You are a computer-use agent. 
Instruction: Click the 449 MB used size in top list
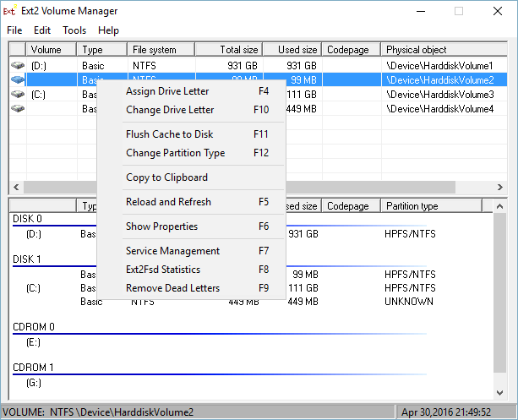click(x=301, y=109)
